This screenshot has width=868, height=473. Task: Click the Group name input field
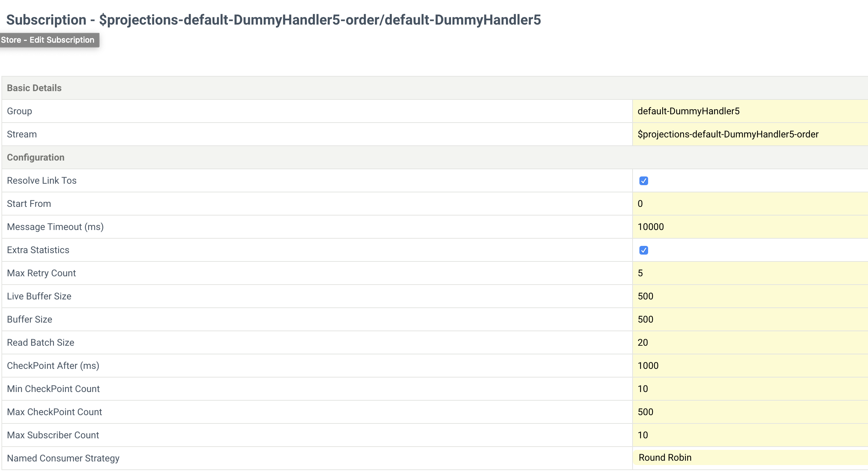750,111
